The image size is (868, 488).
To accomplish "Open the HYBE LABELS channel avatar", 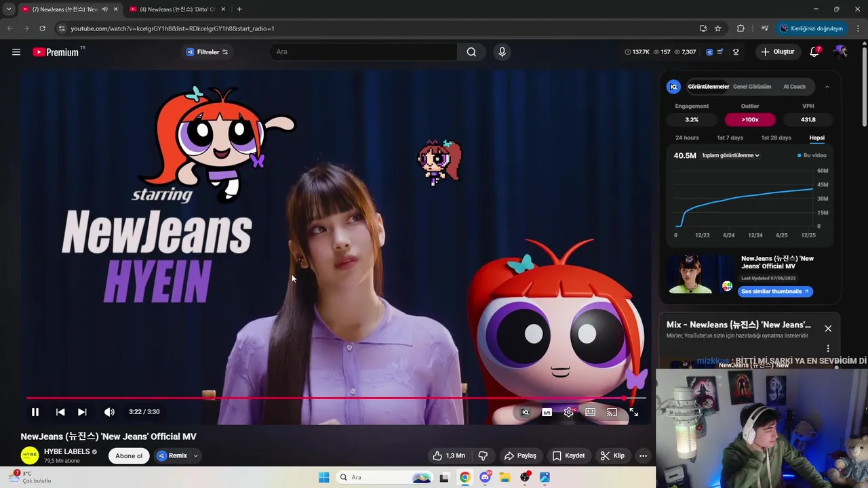I will tap(30, 455).
